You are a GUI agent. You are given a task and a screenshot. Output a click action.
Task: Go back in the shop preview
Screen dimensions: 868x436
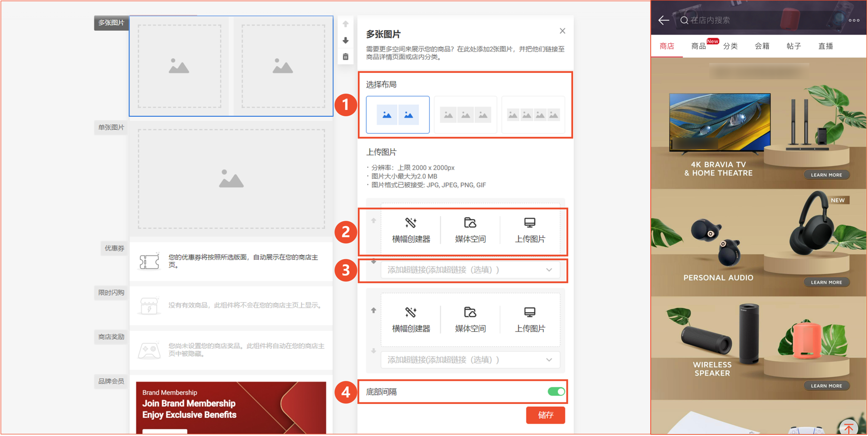663,20
